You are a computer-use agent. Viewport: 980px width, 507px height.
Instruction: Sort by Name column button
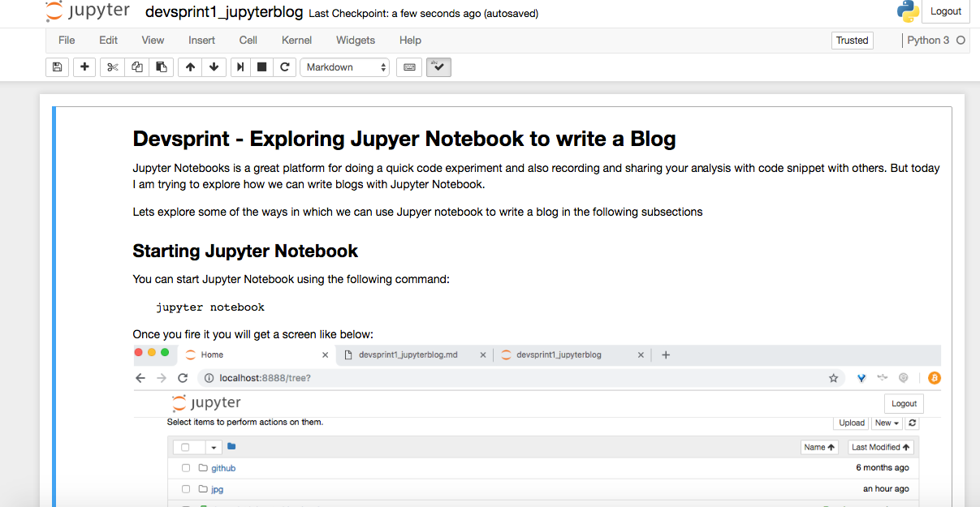819,447
